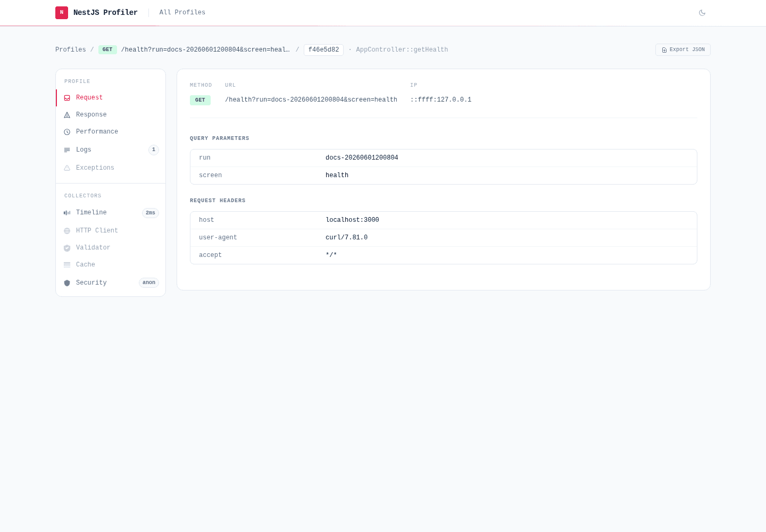Click the f46e5d82 profile token chip

tap(323, 49)
